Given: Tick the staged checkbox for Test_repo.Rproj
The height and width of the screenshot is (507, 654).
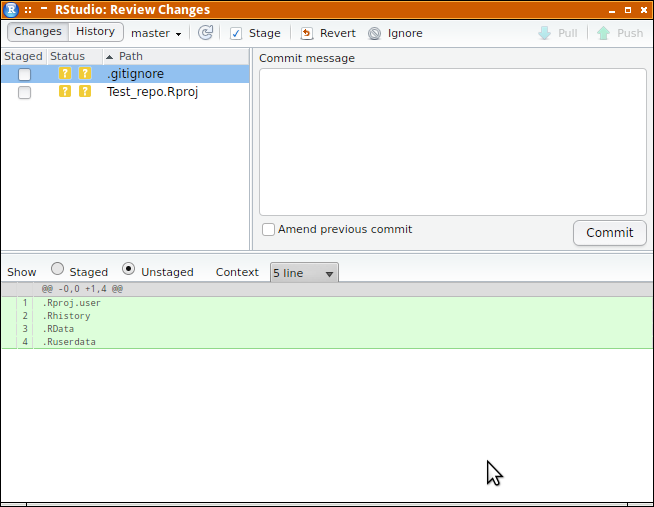Looking at the screenshot, I should point(24,92).
